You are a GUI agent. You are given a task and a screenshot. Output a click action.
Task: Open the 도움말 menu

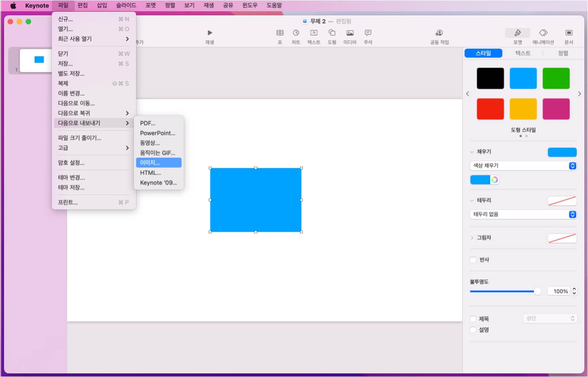[274, 5]
